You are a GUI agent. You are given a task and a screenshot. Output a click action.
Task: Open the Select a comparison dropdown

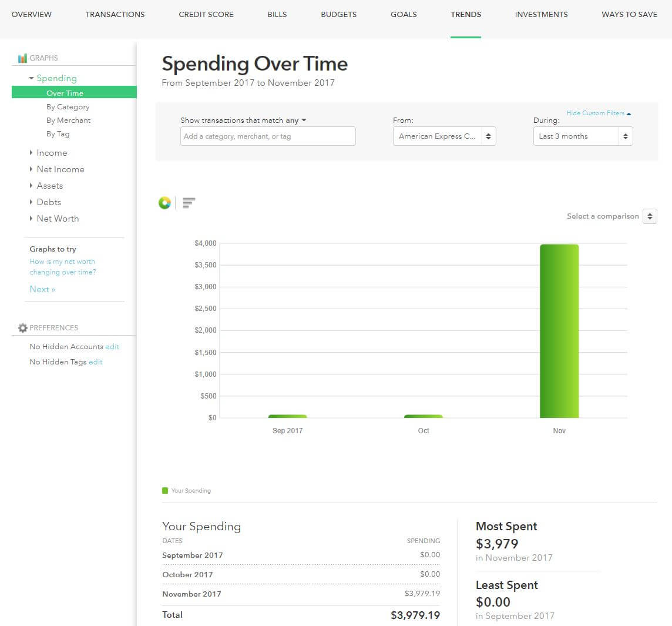(650, 216)
